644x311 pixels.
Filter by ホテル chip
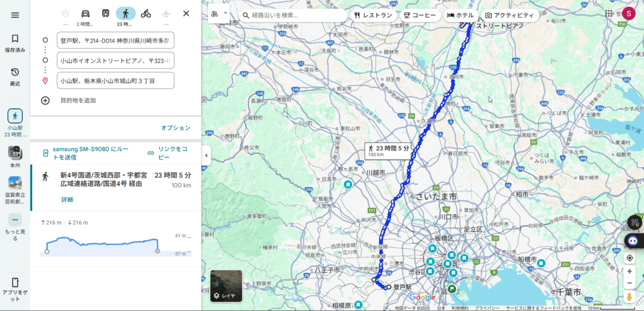pos(460,16)
